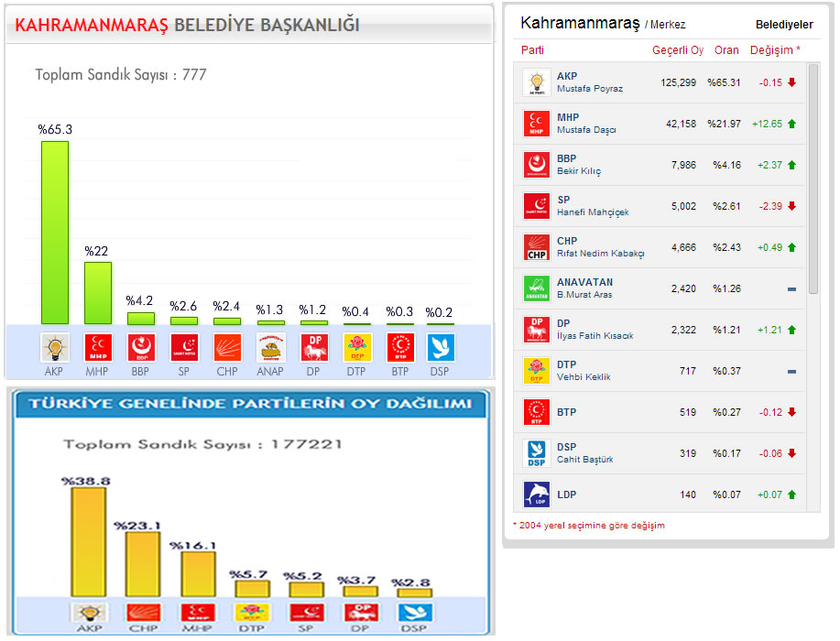Click SP icon under Türkiye geneli chart
This screenshot has height=641, width=840.
pyautogui.click(x=307, y=612)
